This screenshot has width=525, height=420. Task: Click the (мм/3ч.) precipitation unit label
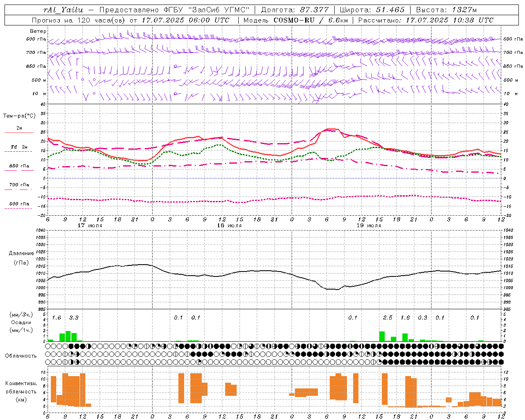click(21, 315)
